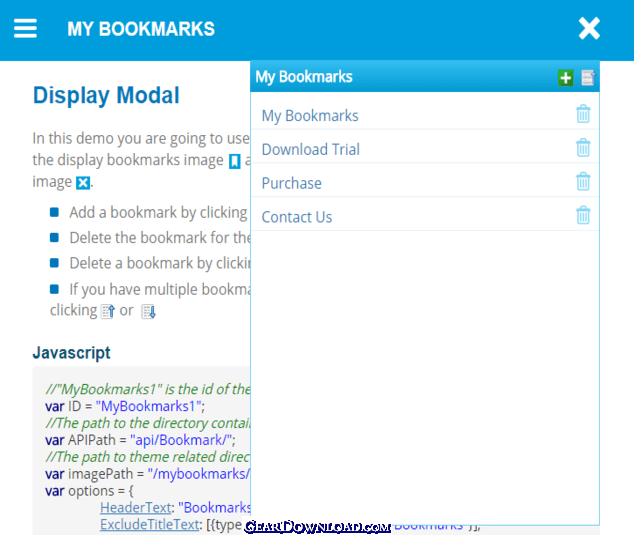This screenshot has height=535, width=634.
Task: Click the display bookmarks image in the paragraph
Action: pyautogui.click(x=234, y=161)
